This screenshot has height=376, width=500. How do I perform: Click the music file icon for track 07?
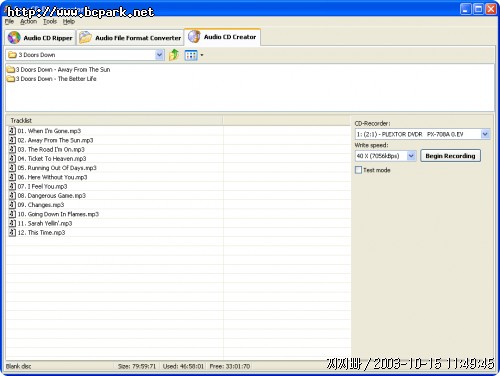[12, 186]
